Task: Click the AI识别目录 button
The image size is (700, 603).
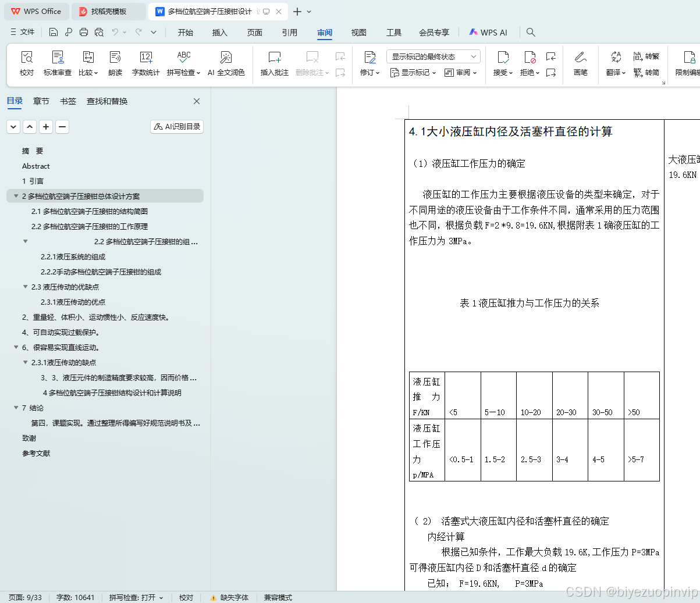Action: pyautogui.click(x=177, y=126)
